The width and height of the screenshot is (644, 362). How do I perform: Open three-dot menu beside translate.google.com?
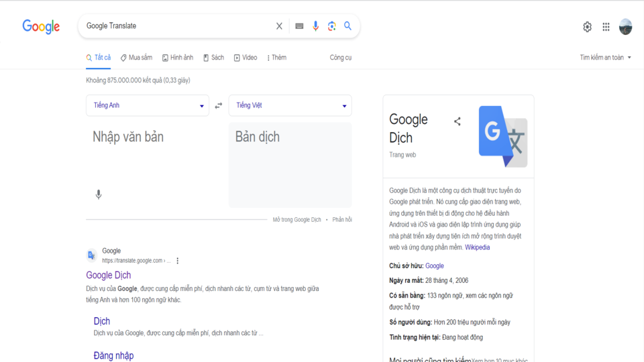tap(177, 261)
